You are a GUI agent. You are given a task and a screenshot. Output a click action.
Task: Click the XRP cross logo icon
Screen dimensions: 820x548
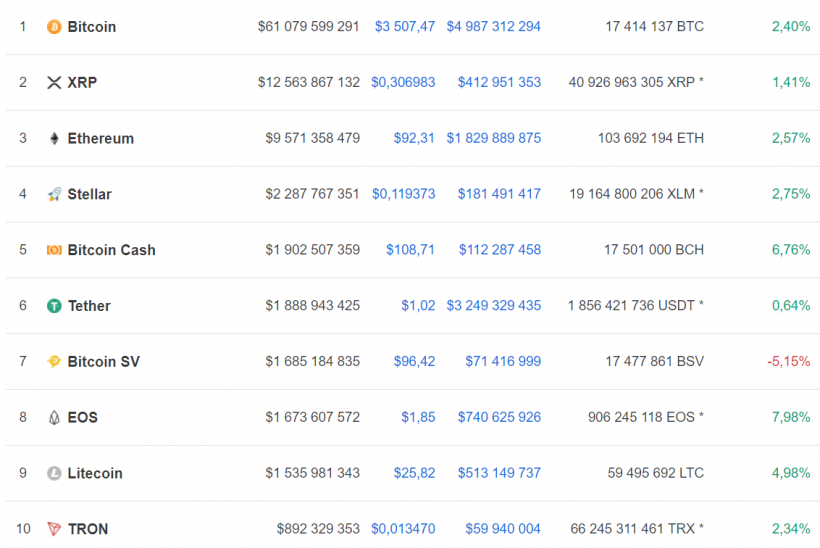[x=54, y=83]
